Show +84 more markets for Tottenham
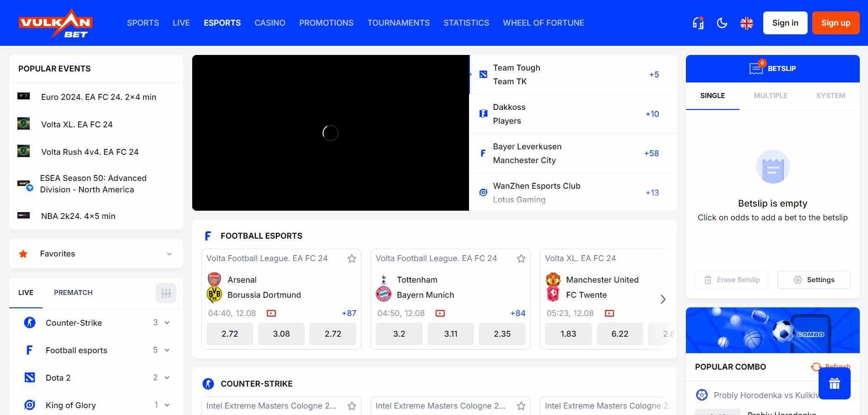868x415 pixels. click(x=518, y=313)
